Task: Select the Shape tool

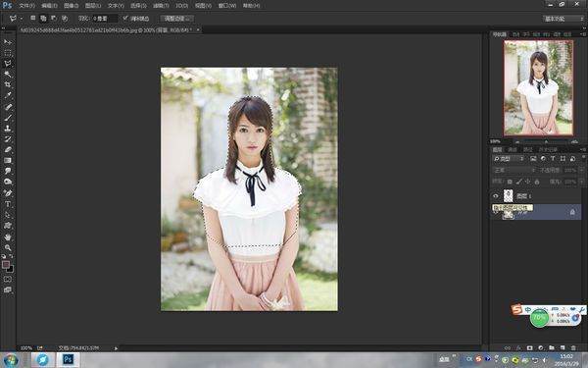Action: [8, 226]
